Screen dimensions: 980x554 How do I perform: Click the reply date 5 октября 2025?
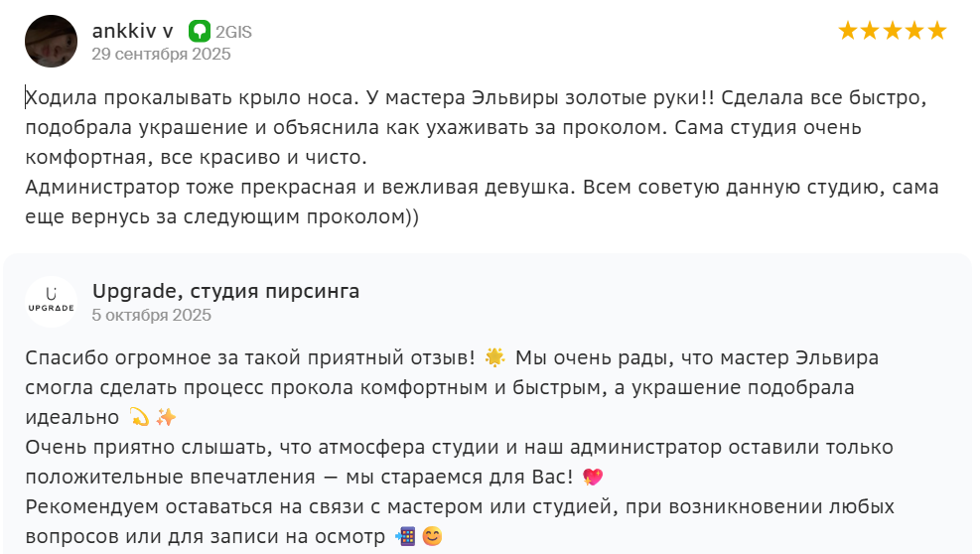pos(151,315)
